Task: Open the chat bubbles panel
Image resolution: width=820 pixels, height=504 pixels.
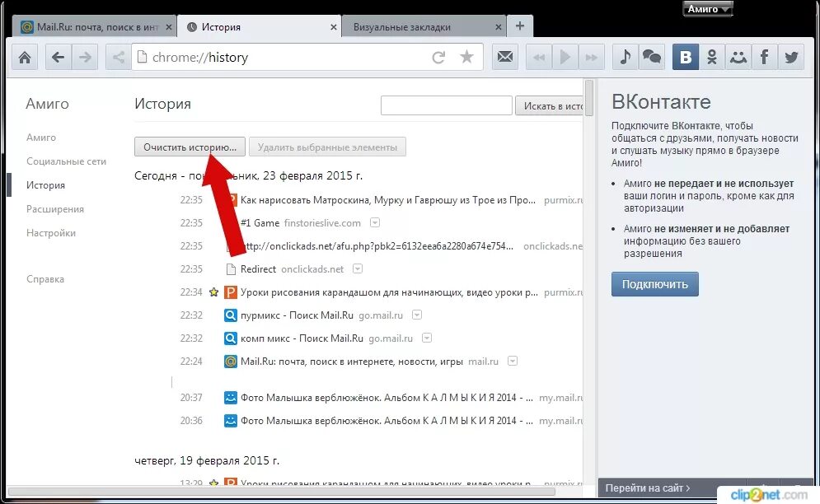Action: pos(651,57)
